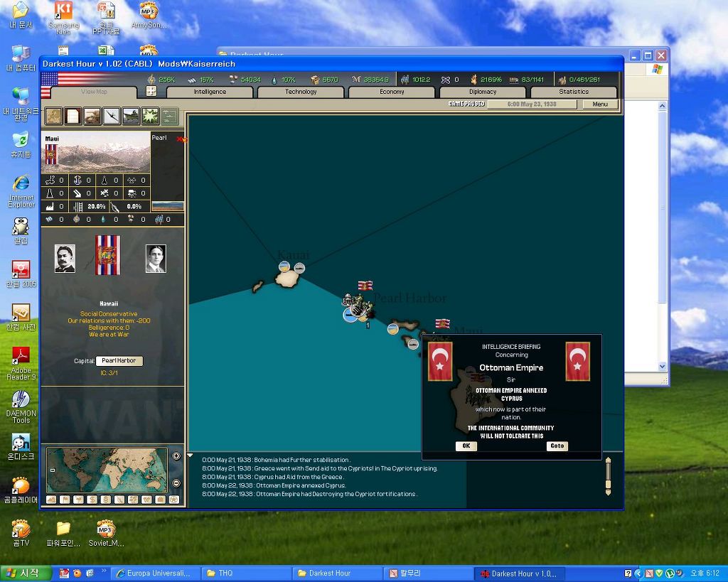The image size is (728, 582).
Task: Select the economic mapmode dollar icon
Action: [92, 500]
